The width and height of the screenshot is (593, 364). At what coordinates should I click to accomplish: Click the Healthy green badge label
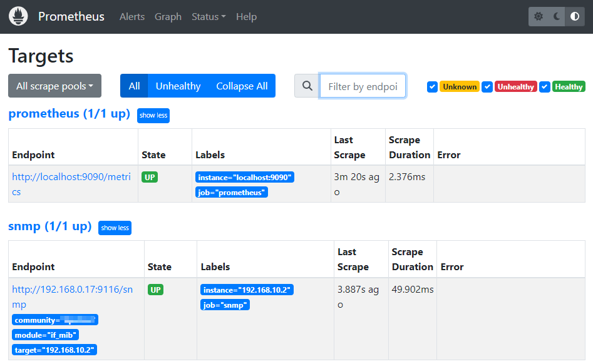(x=569, y=87)
